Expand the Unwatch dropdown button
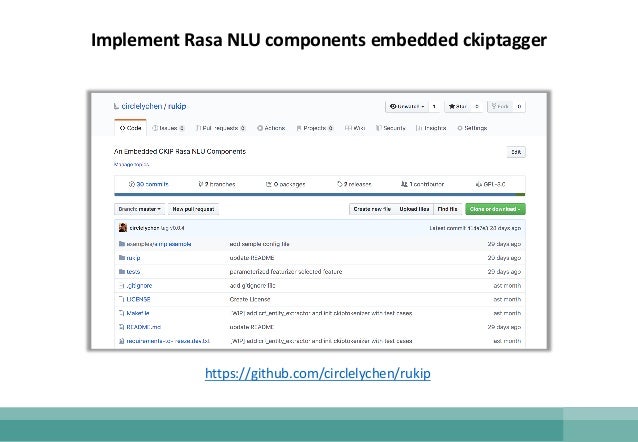This screenshot has width=638, height=442. pyautogui.click(x=407, y=107)
